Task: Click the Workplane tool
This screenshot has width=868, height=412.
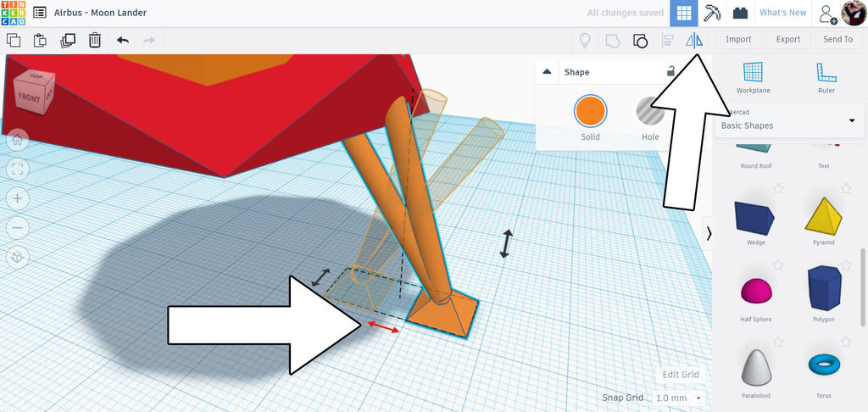Action: pos(753,77)
